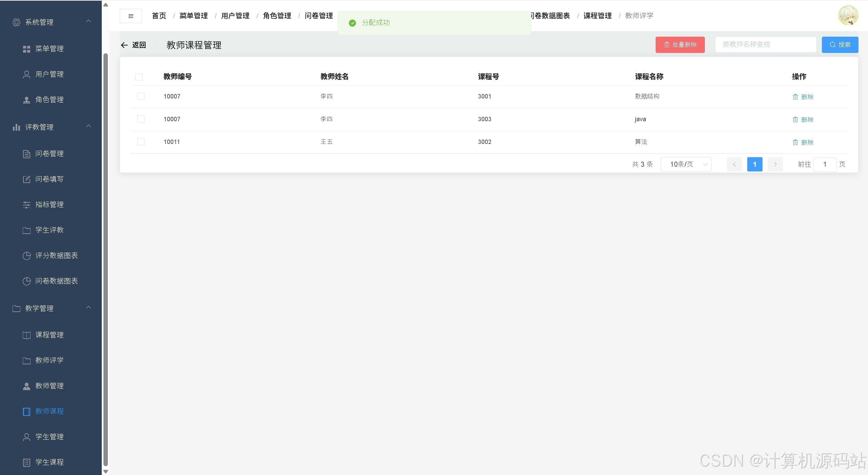Click the 评分数据图表 pie chart icon
Image resolution: width=868 pixels, height=475 pixels.
26,256
